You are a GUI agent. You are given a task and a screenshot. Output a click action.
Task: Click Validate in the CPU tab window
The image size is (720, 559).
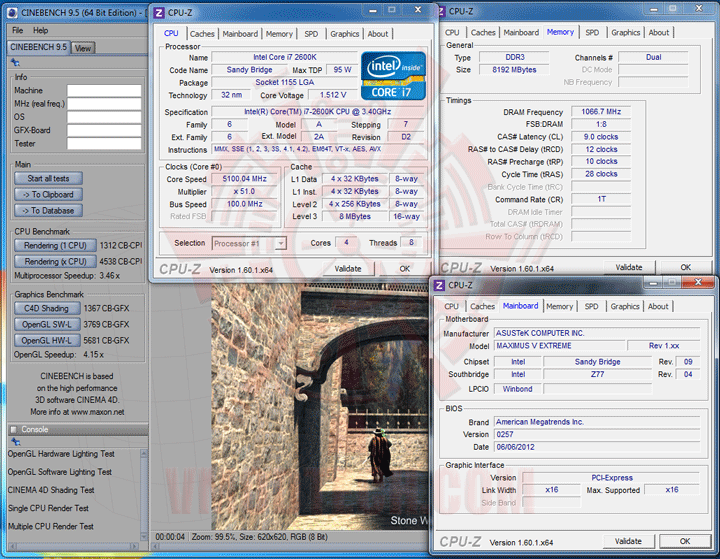[x=348, y=268]
